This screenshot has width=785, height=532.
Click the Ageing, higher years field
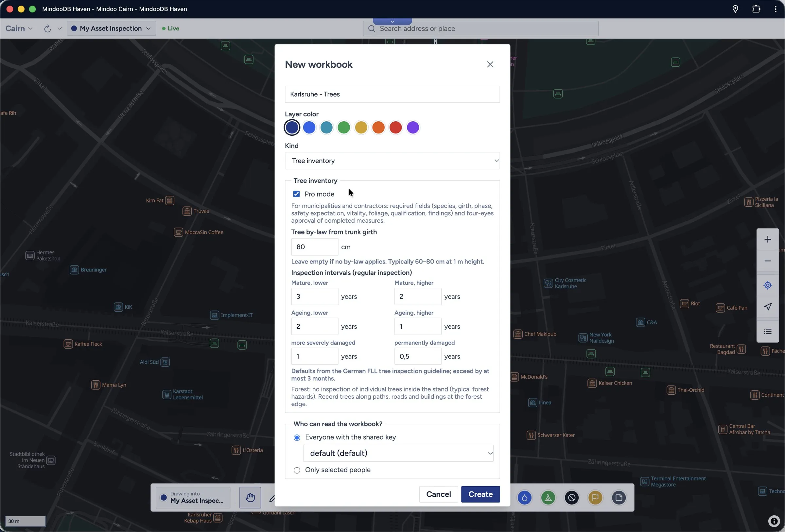417,327
